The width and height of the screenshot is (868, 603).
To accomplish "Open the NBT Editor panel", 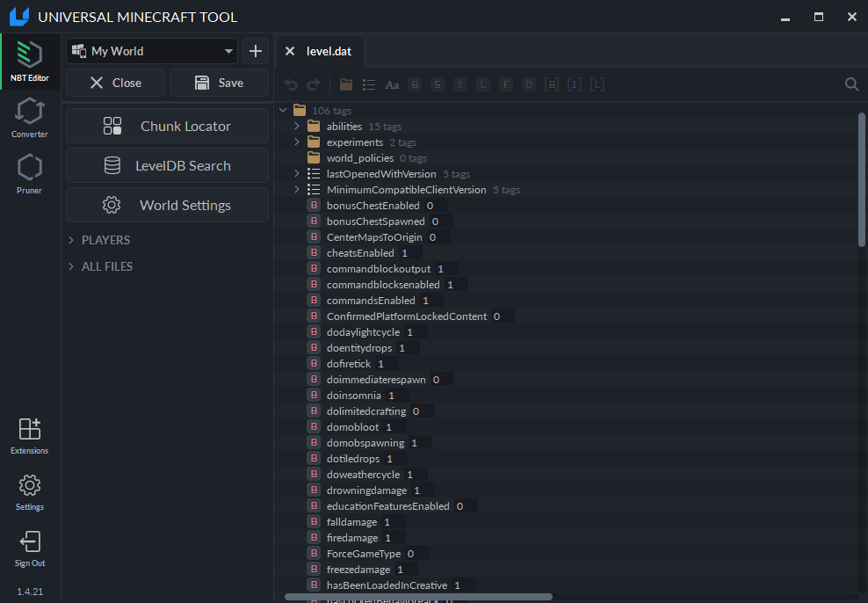I will coord(30,61).
